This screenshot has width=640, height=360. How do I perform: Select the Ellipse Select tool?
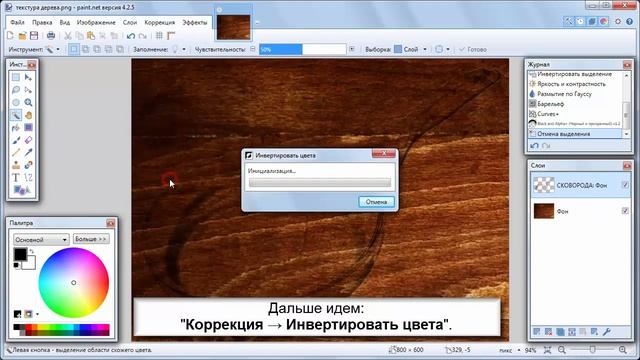(16, 102)
